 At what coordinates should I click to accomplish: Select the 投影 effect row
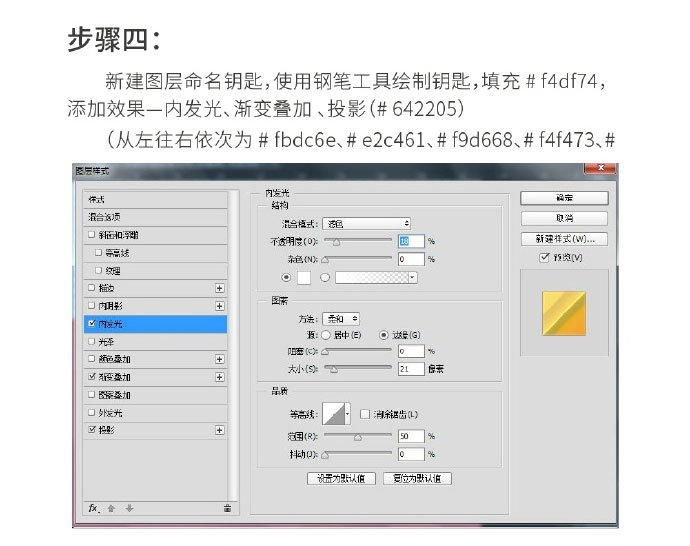(155, 430)
